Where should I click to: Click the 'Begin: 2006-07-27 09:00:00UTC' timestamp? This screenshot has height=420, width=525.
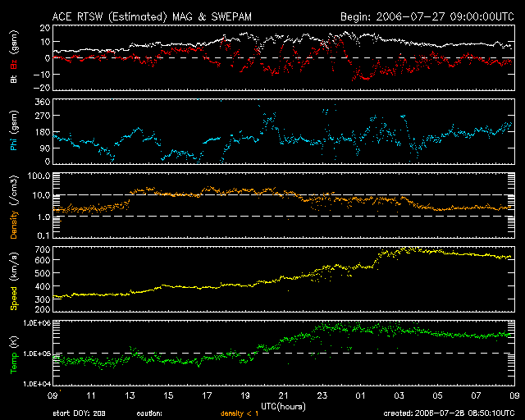(x=427, y=16)
